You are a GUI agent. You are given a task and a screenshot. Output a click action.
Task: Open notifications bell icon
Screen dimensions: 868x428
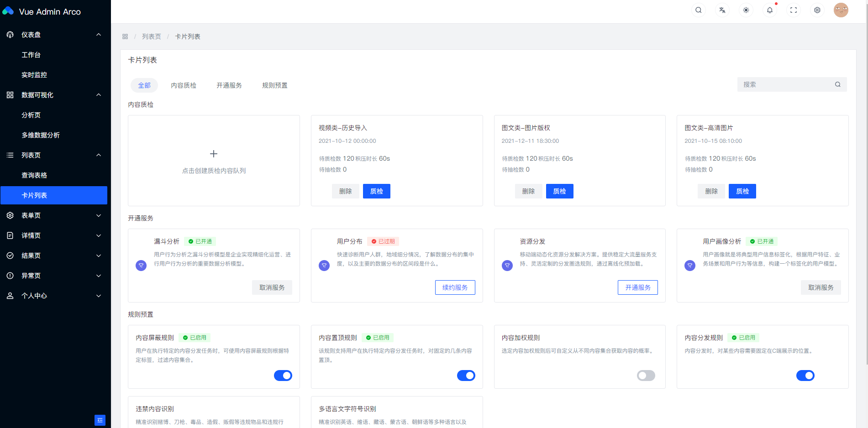[770, 10]
